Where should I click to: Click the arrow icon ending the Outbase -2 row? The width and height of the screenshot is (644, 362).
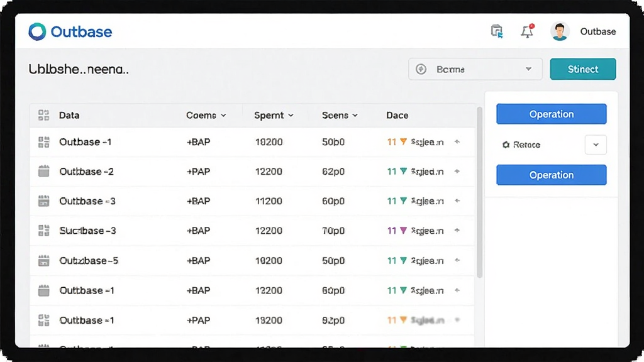(457, 171)
